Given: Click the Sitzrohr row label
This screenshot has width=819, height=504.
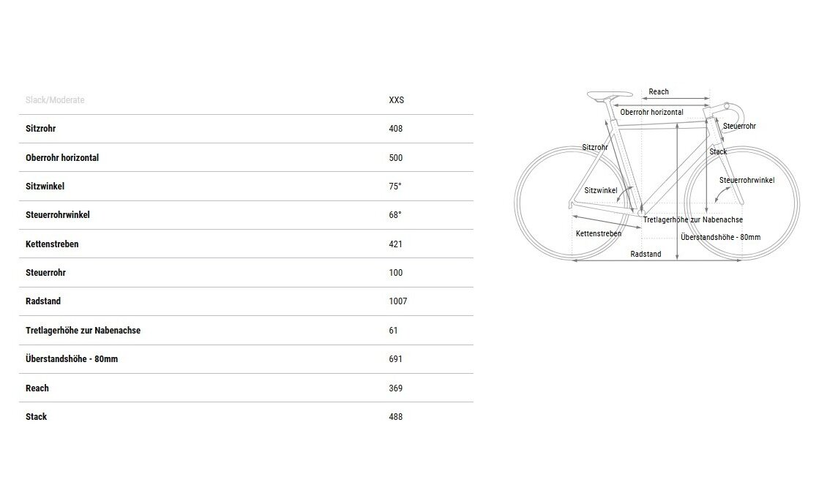Looking at the screenshot, I should point(40,129).
